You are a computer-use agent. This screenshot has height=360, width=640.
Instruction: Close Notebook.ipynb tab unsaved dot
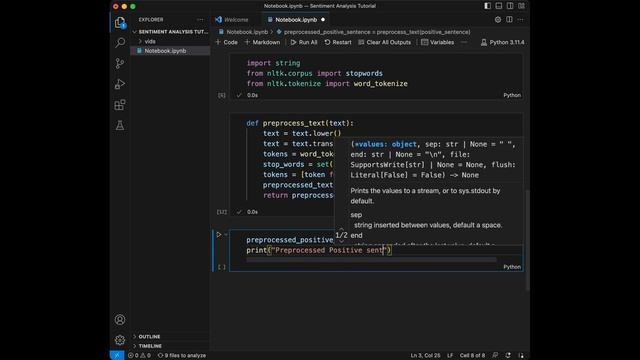tap(323, 20)
